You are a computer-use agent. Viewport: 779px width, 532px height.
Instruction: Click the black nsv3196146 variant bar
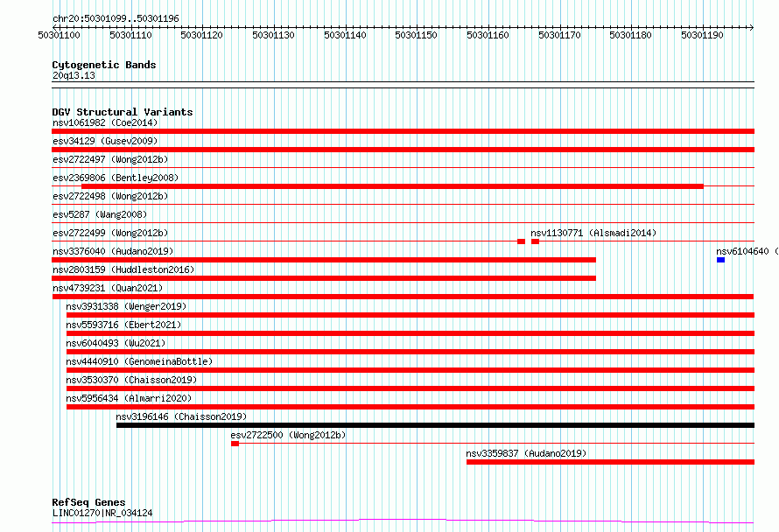[x=435, y=425]
